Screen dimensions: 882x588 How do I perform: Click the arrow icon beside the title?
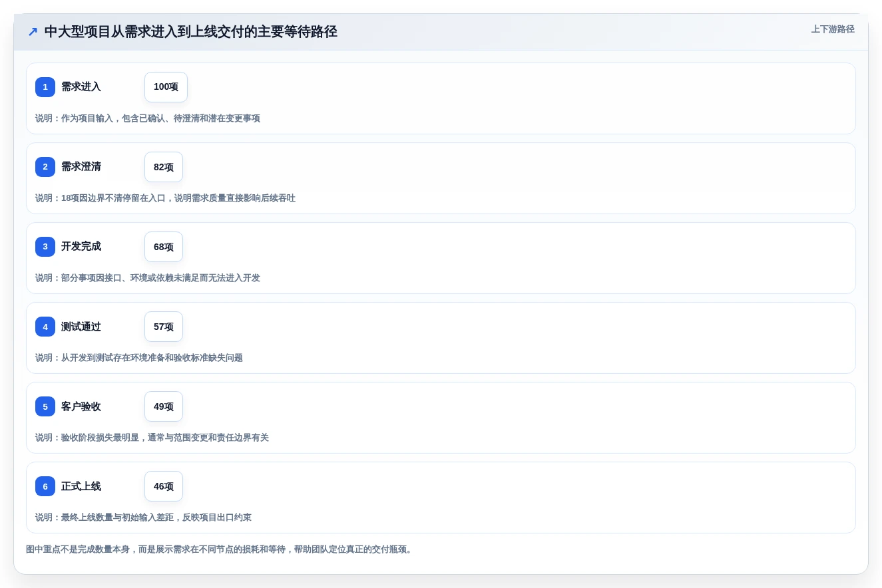click(x=33, y=32)
